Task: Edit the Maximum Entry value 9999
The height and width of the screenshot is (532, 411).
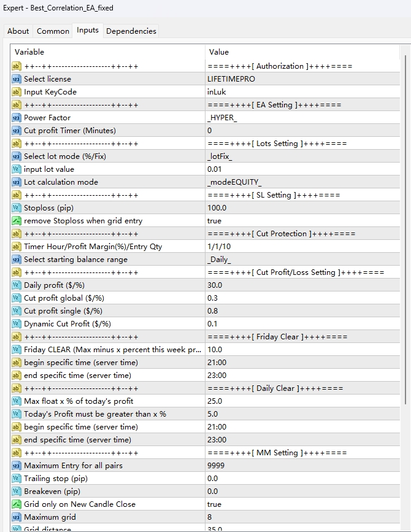Action: tap(302, 466)
